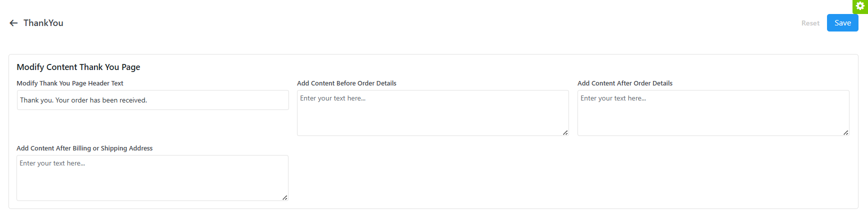Click placeholder text in Before Order Details box
Viewport: 868px width, 218px height.
pos(332,98)
